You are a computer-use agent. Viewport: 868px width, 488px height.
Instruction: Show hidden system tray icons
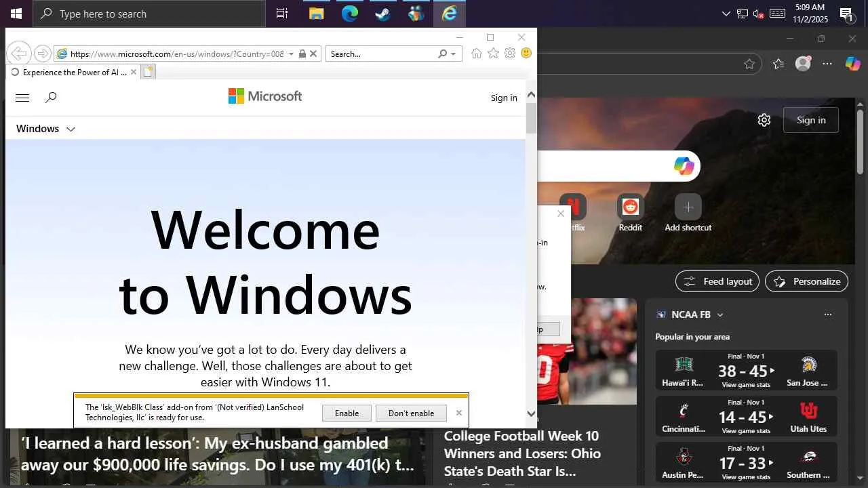(726, 14)
